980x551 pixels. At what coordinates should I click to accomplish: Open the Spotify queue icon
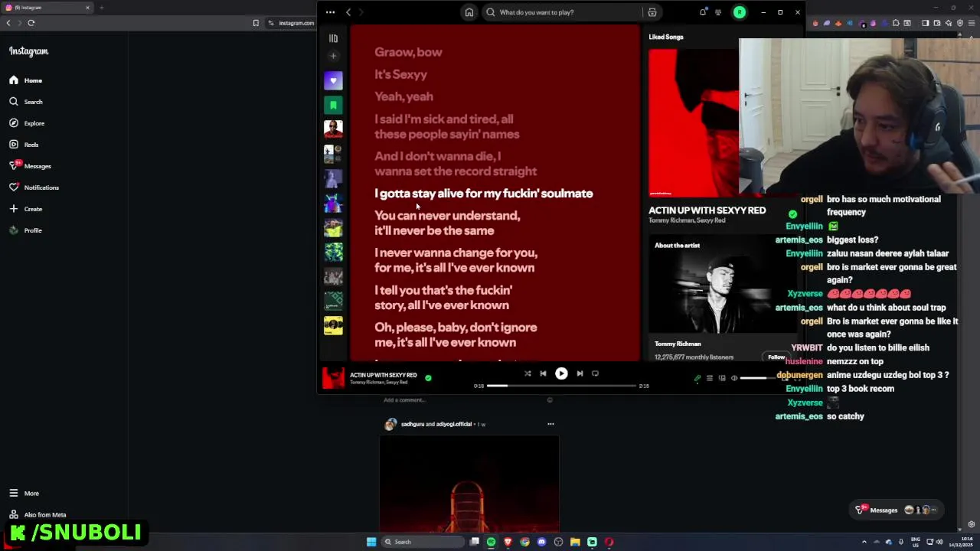coord(710,378)
